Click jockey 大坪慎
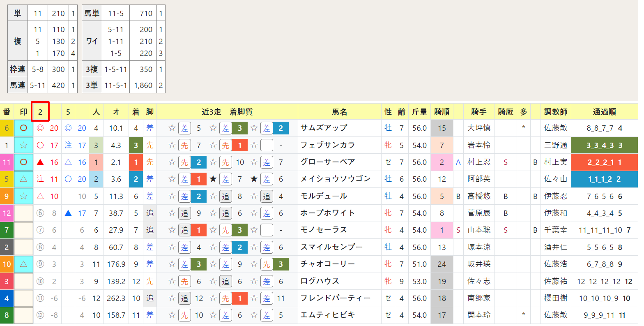Viewport: 644px width, 326px height. click(479, 128)
